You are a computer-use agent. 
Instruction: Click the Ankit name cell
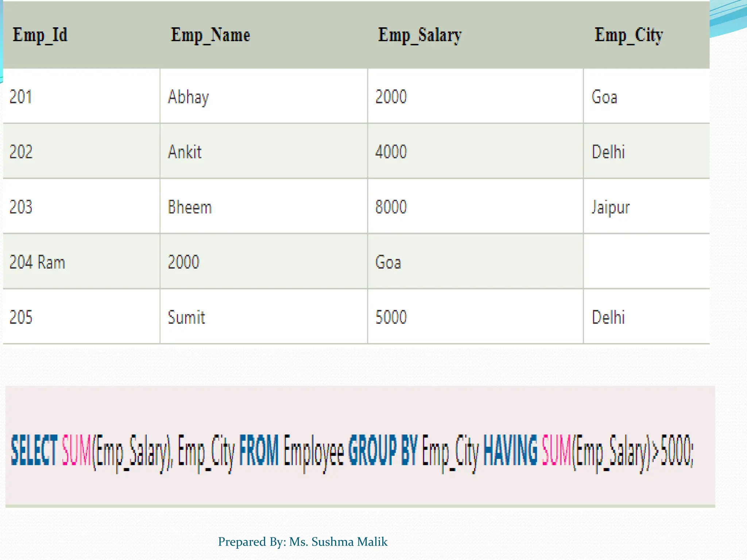[185, 152]
